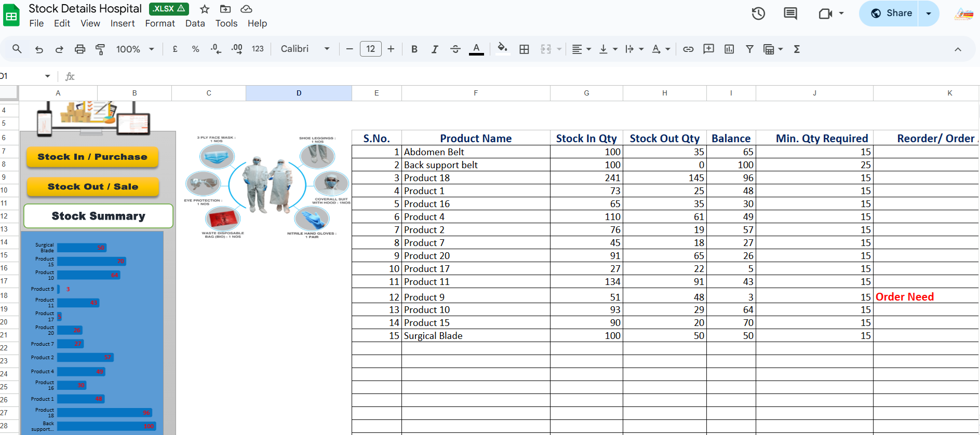980x435 pixels.
Task: Format as currency pound
Action: pyautogui.click(x=175, y=49)
